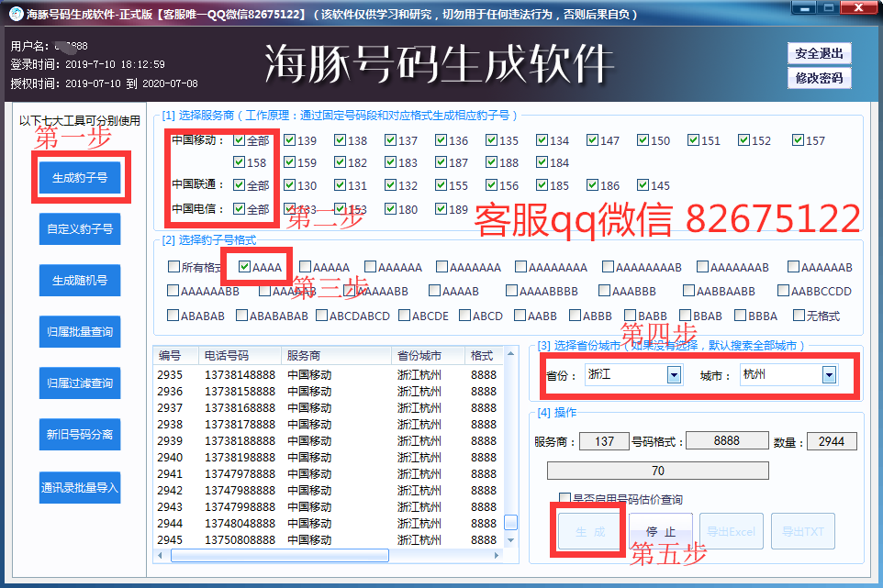Viewport: 883px width, 588px height.
Task: Click horizontal scrollbar right arrow
Action: (x=497, y=555)
